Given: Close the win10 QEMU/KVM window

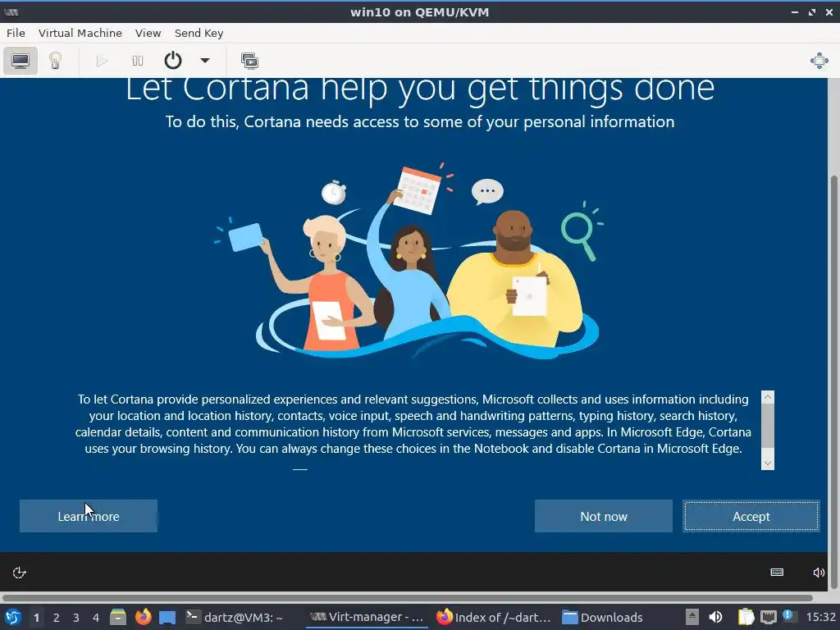Looking at the screenshot, I should (x=829, y=11).
